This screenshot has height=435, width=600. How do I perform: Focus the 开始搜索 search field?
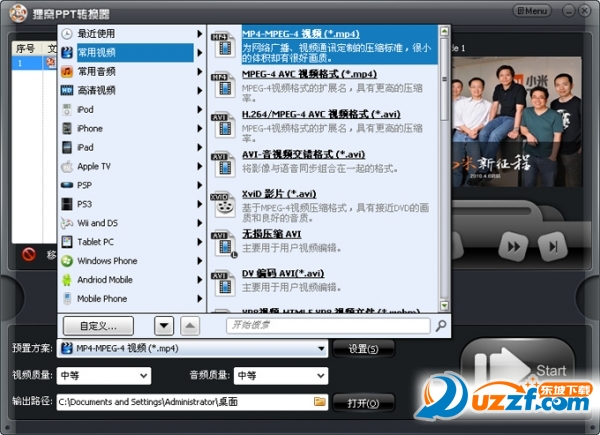point(328,326)
